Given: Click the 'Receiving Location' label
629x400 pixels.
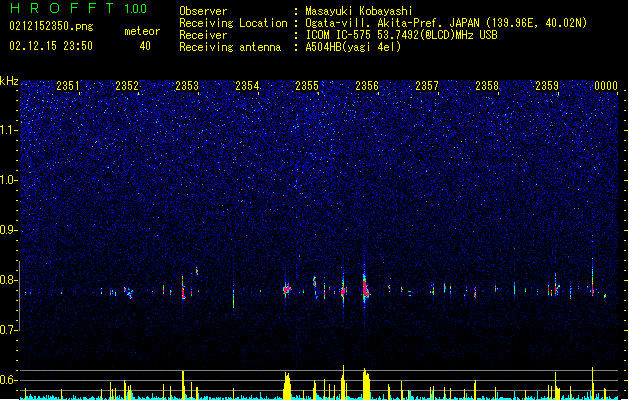Looking at the screenshot, I should point(233,23).
